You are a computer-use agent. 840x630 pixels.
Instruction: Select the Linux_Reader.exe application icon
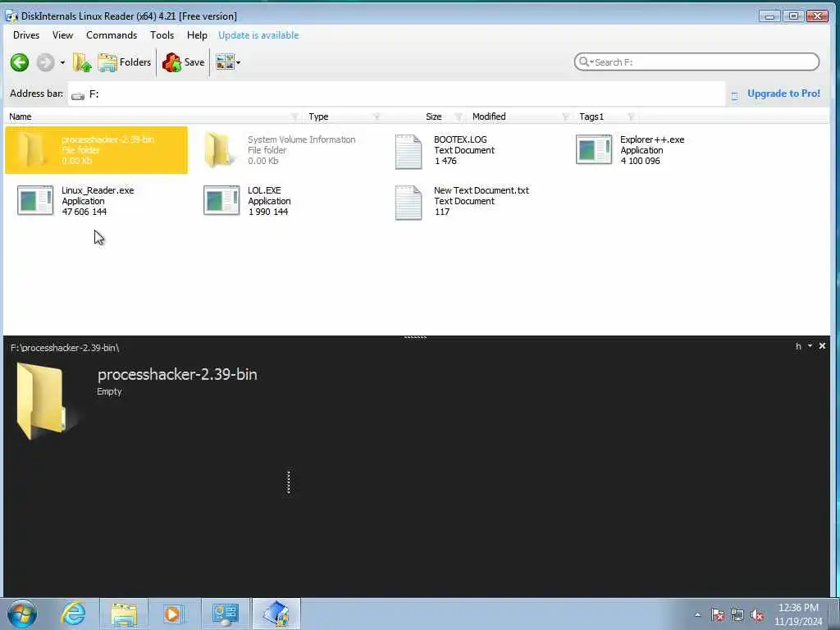coord(35,200)
